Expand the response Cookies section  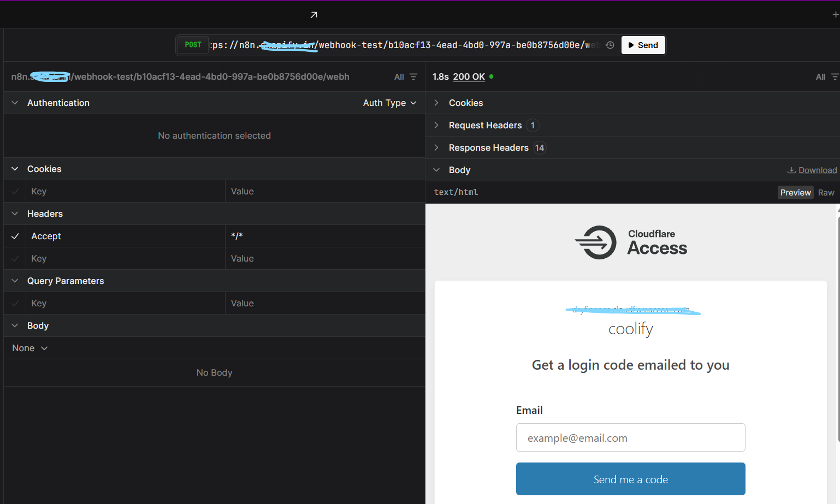pyautogui.click(x=436, y=103)
